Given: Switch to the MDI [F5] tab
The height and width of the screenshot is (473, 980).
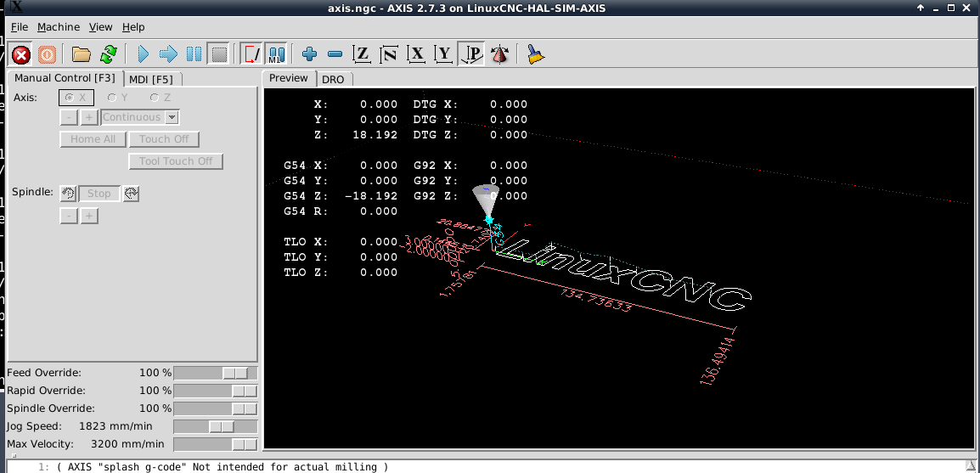Looking at the screenshot, I should (x=153, y=79).
